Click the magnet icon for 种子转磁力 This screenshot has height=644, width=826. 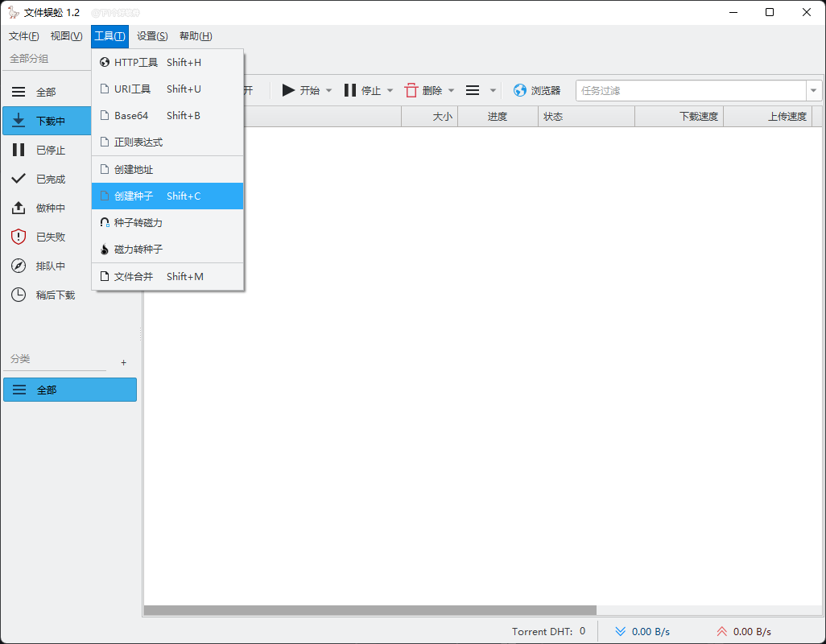tap(105, 223)
